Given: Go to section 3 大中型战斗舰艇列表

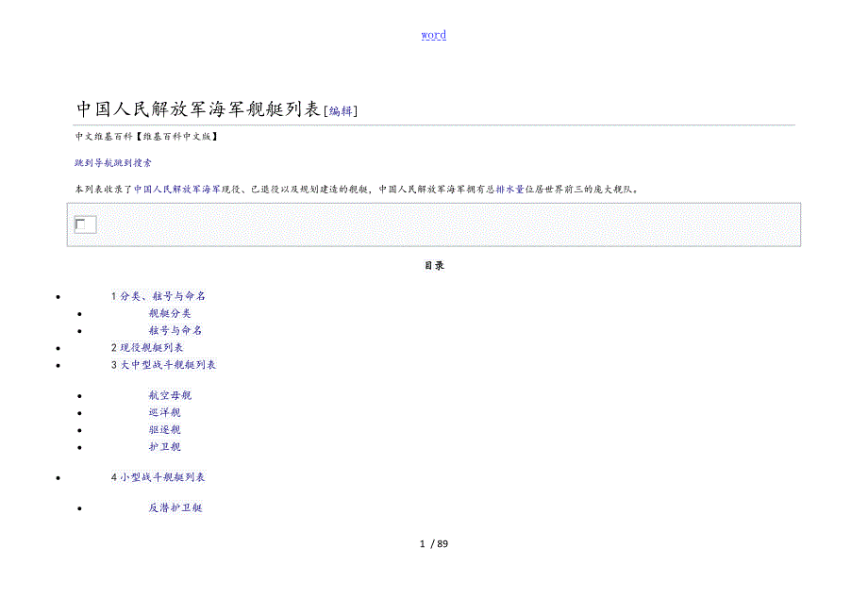Looking at the screenshot, I should pos(163,365).
